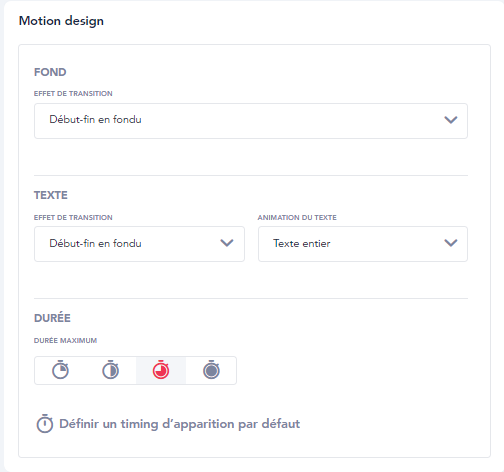Viewport: 504px width, 472px height.
Task: Expand the Animation du texte chevron
Action: click(x=451, y=243)
